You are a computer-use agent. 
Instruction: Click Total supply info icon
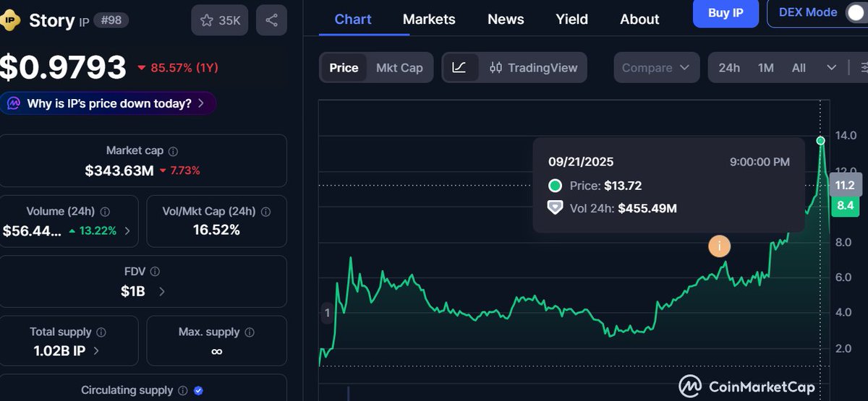pos(101,332)
